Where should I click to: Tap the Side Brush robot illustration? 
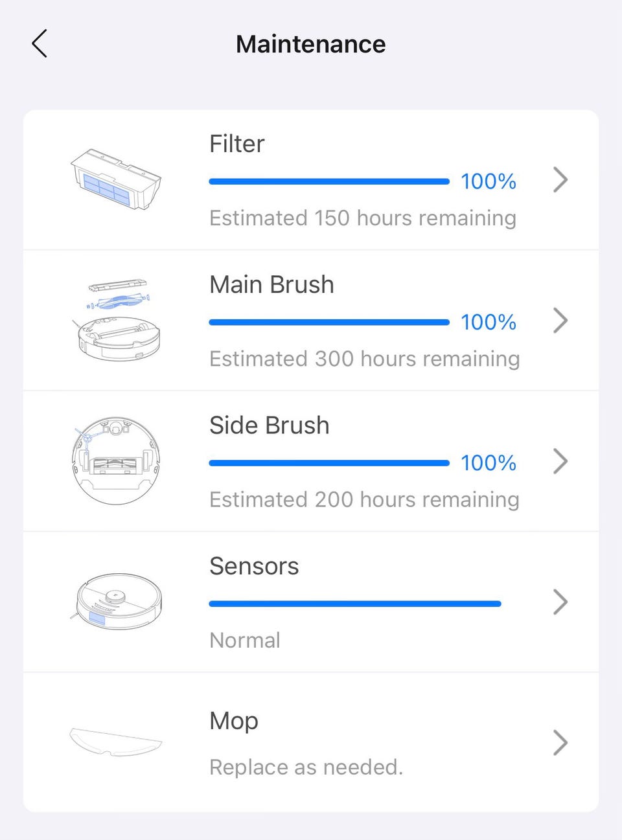coord(115,460)
